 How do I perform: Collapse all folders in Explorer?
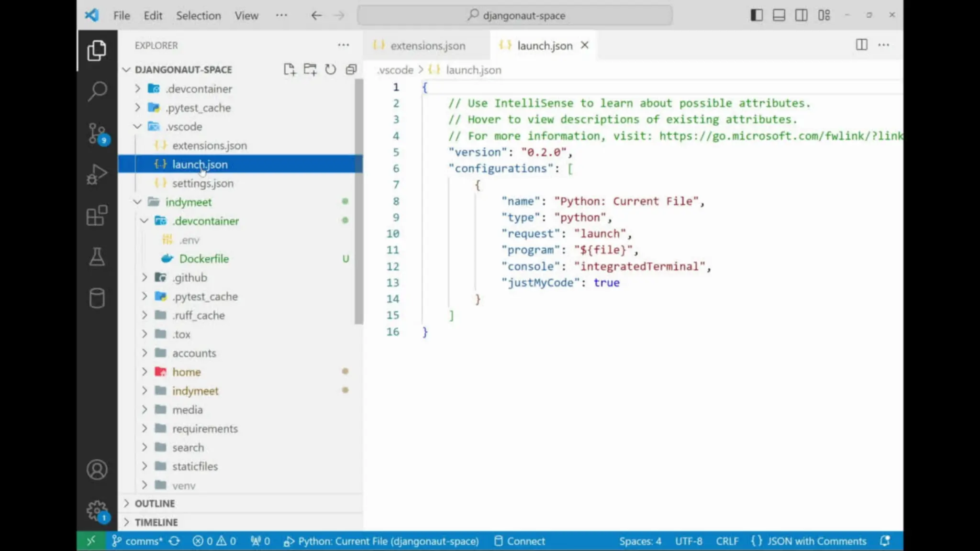pos(351,69)
